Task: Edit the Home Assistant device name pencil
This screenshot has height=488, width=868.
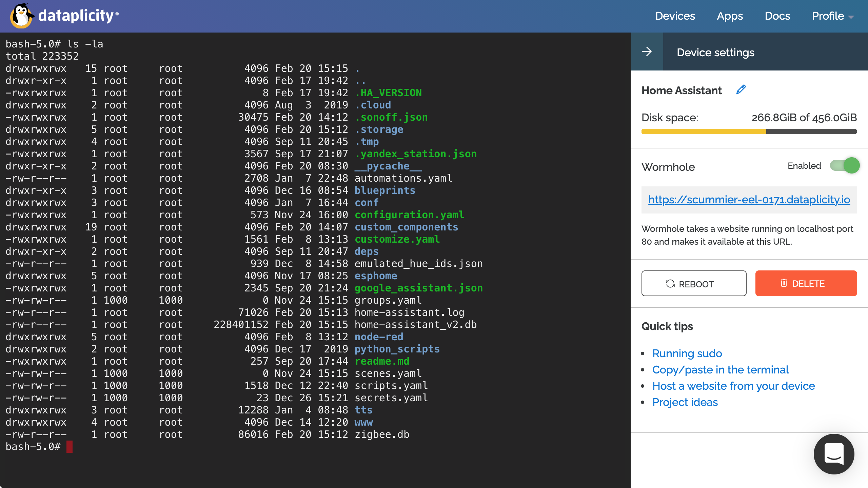Action: 741,89
